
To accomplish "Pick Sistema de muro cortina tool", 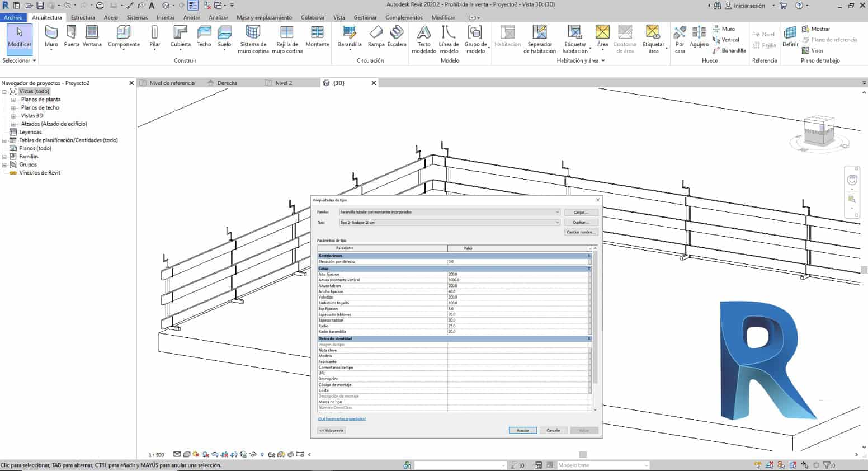I will (253, 39).
